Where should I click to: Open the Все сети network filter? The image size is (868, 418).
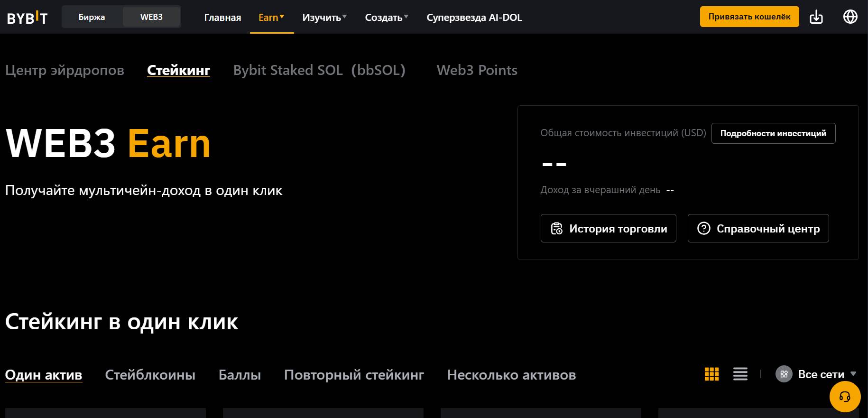click(x=816, y=374)
